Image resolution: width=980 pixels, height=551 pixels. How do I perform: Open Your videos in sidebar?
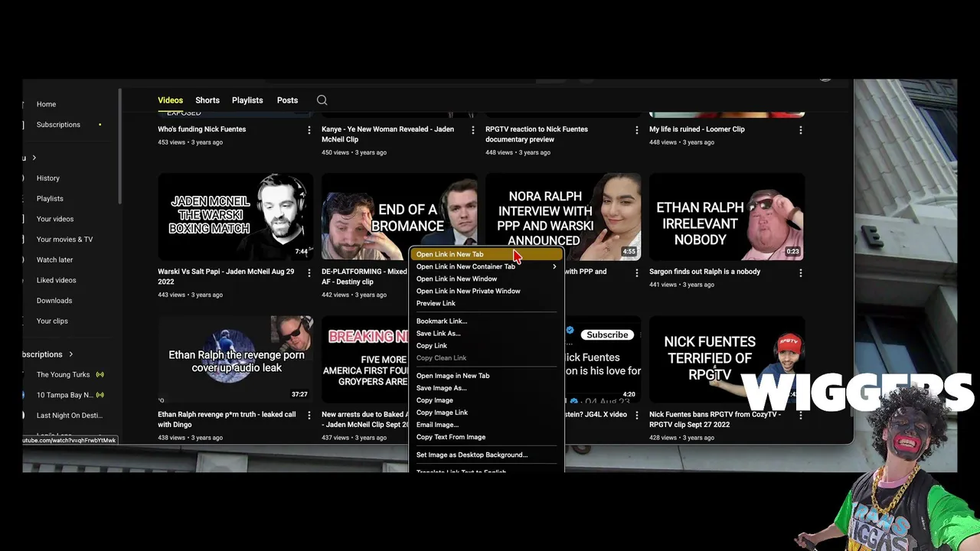point(55,219)
